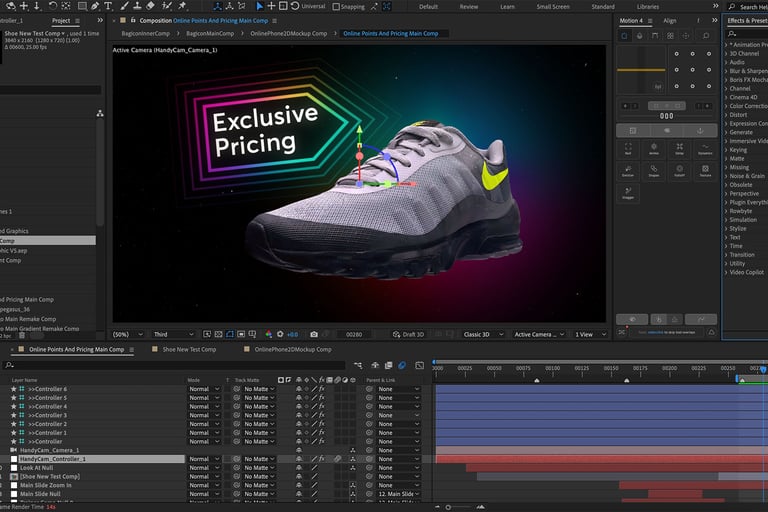Open the Text effects category

(x=735, y=237)
